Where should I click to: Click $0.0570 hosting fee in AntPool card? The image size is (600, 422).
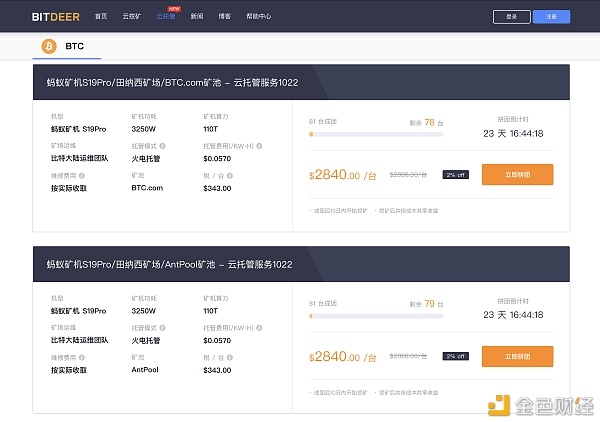click(x=217, y=341)
